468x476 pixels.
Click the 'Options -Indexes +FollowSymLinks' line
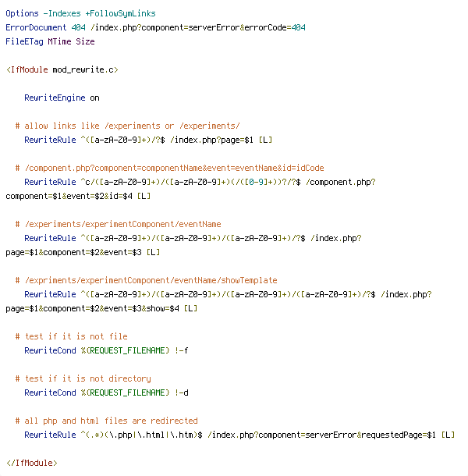click(x=80, y=14)
